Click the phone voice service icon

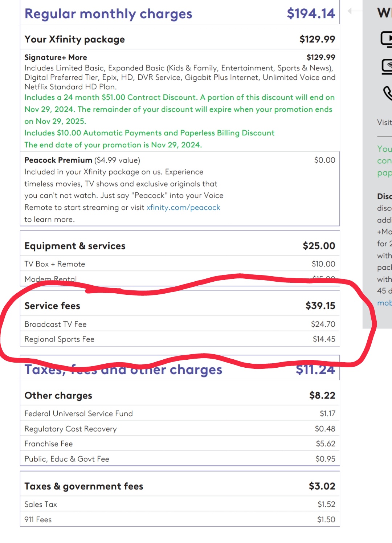pos(388,93)
